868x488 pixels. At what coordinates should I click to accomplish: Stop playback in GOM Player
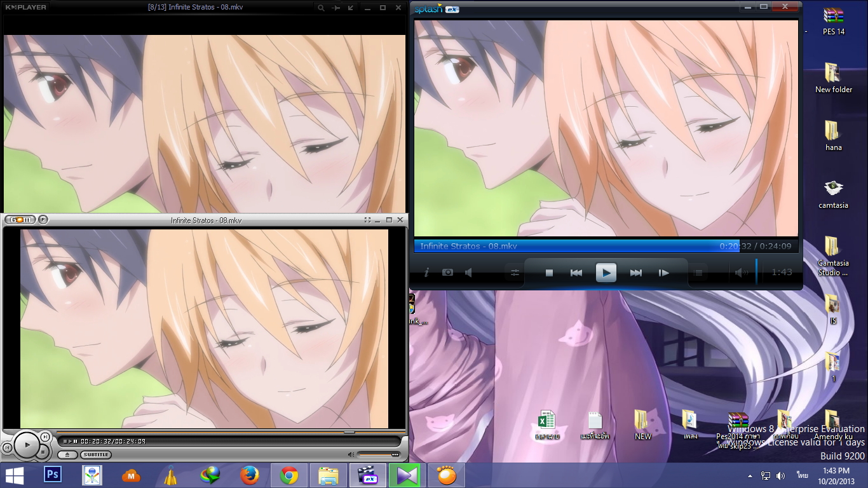44,452
